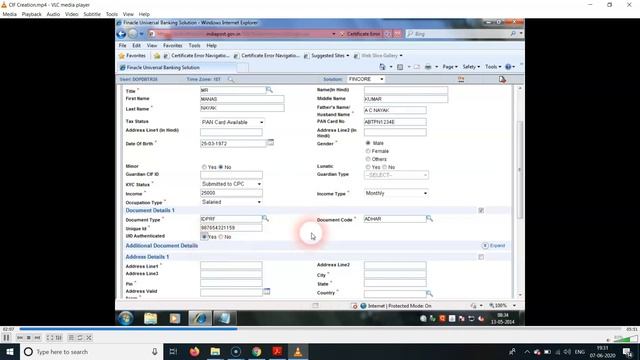The height and width of the screenshot is (360, 640).
Task: Open Date Of Birth calendar picker icon
Action: 270,142
